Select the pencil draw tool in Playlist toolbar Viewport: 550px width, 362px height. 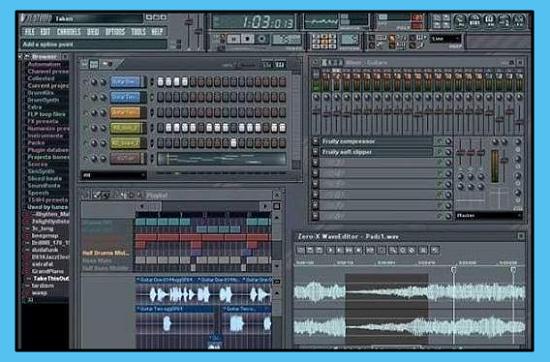(97, 195)
